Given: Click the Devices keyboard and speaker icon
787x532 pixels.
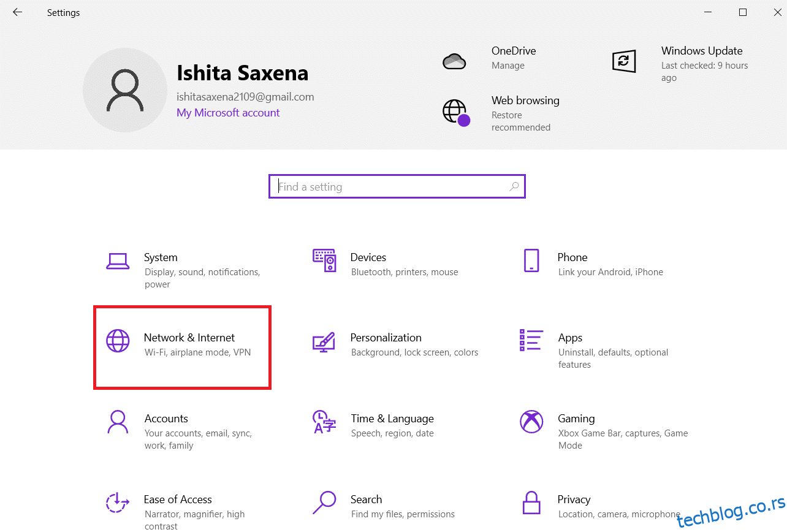Looking at the screenshot, I should [324, 260].
